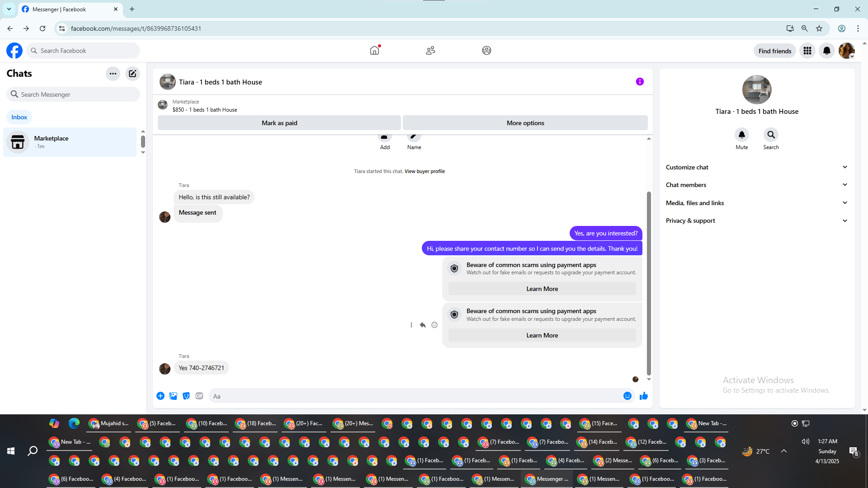Edit the chat Name
868x488 pixels.
coord(414,141)
